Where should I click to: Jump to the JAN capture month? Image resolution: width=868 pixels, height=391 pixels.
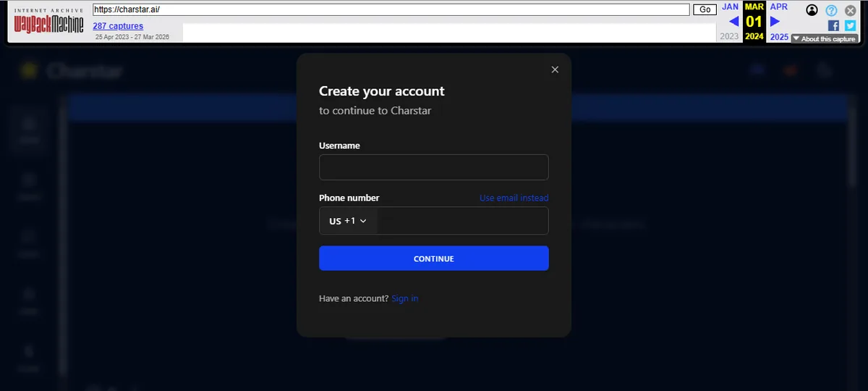[x=731, y=7]
